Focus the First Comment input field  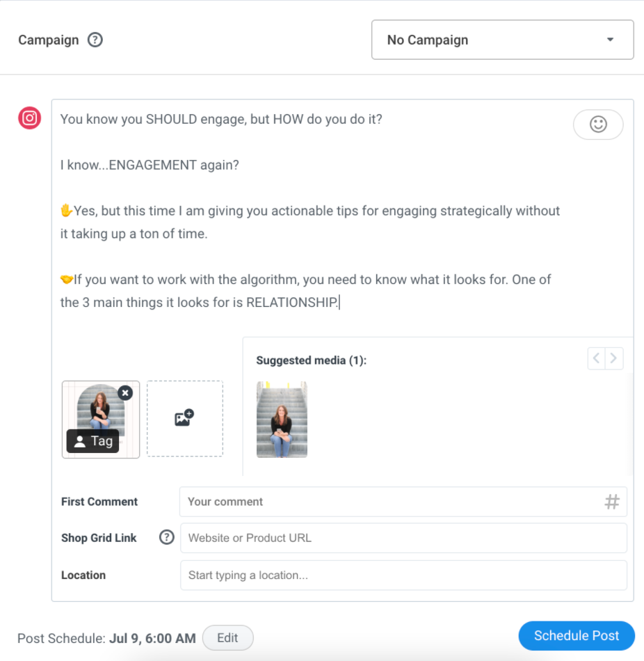click(x=389, y=502)
